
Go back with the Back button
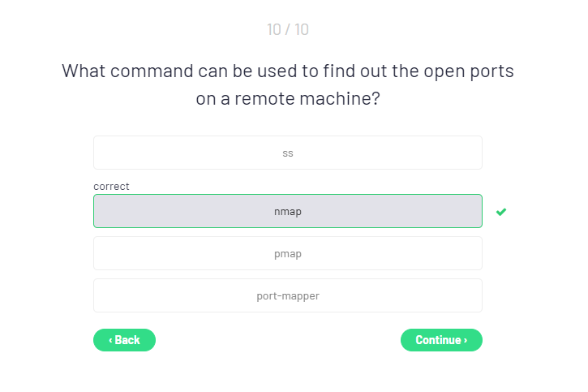click(124, 340)
